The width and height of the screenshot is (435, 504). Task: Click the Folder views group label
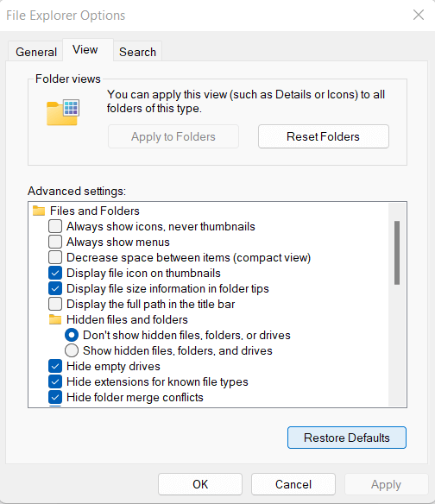[68, 79]
